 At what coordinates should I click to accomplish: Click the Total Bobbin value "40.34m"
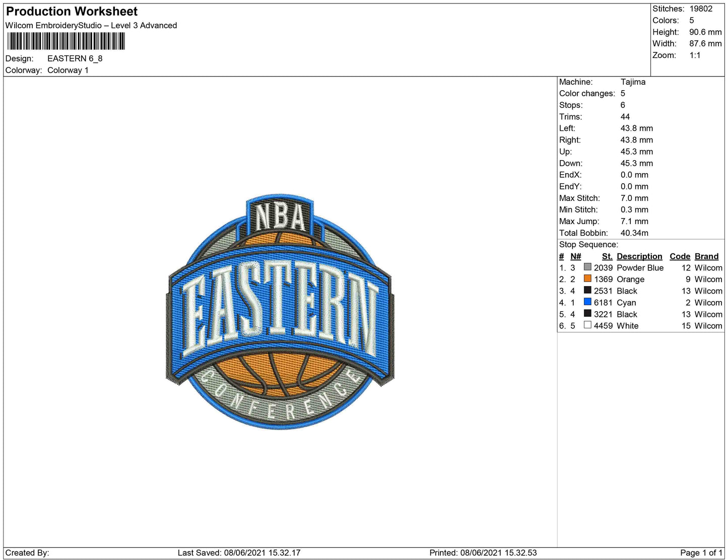634,233
